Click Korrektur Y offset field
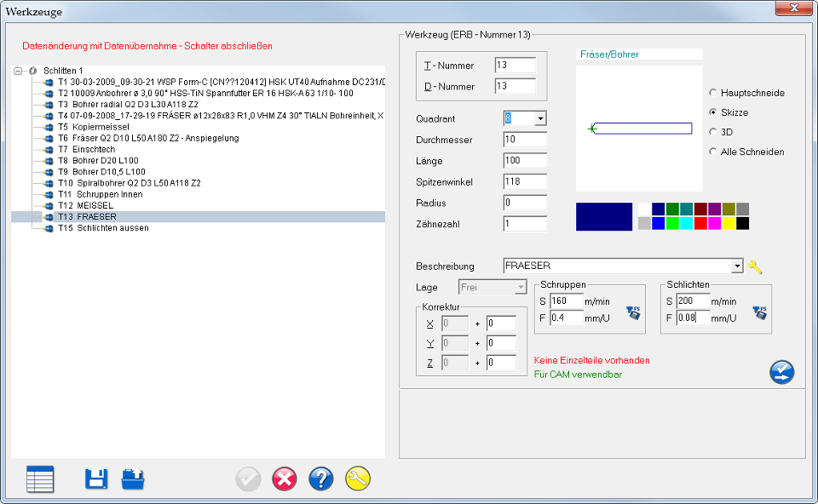The width and height of the screenshot is (818, 504). [501, 343]
